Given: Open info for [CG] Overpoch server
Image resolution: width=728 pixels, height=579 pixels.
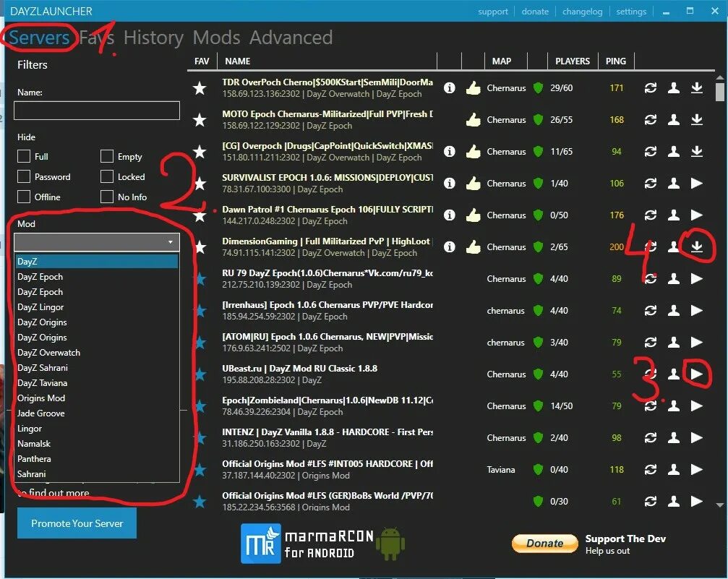Looking at the screenshot, I should point(449,151).
